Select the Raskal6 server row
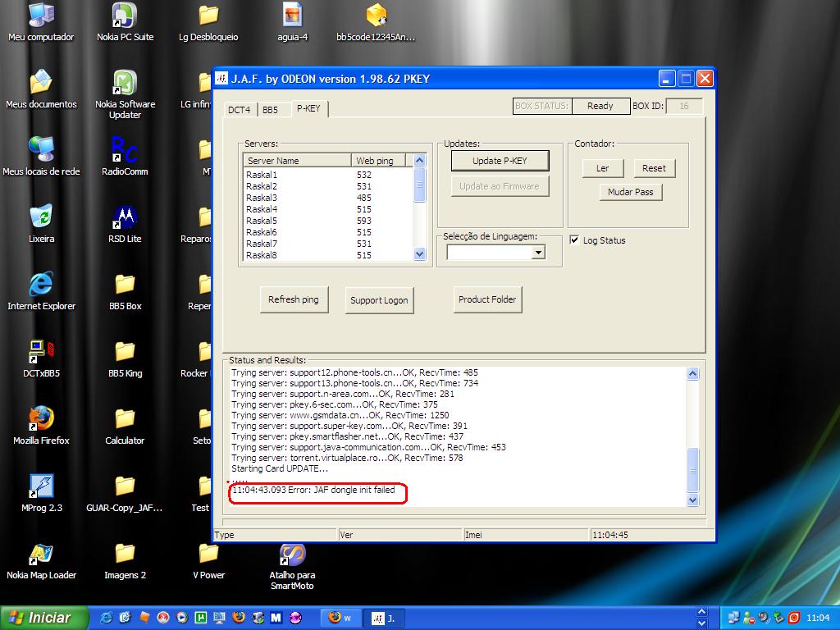Viewport: 840px width, 630px height. coord(328,232)
